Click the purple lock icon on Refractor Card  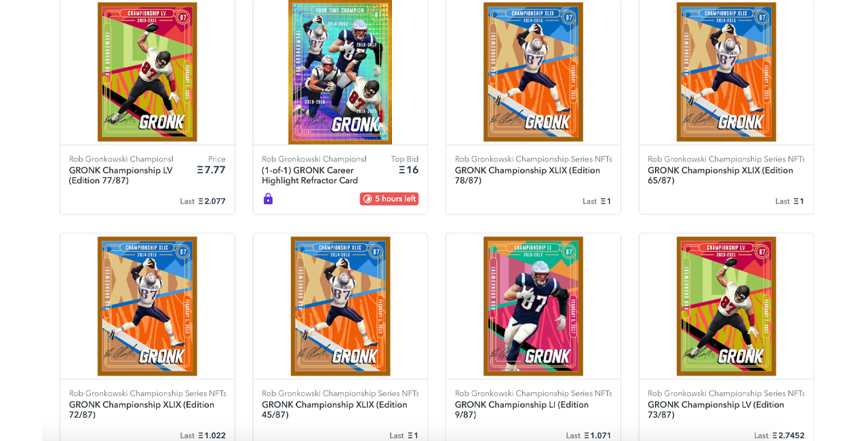pyautogui.click(x=268, y=199)
